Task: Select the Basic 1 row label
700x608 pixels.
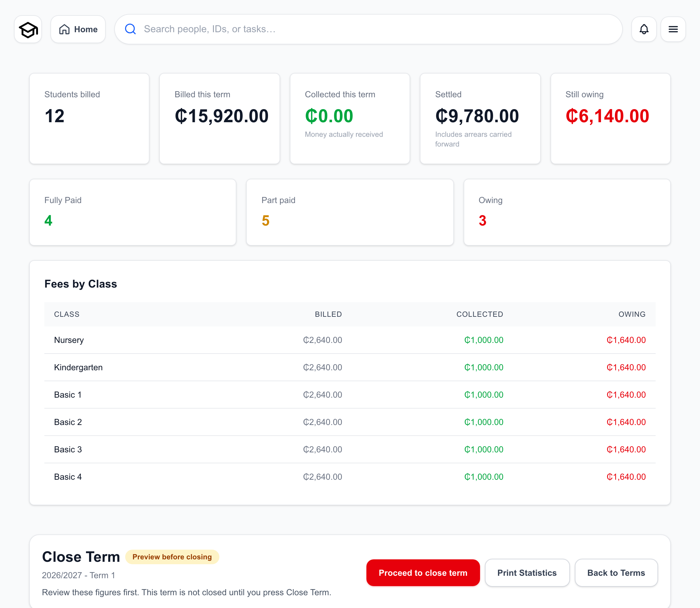Action: click(x=68, y=395)
